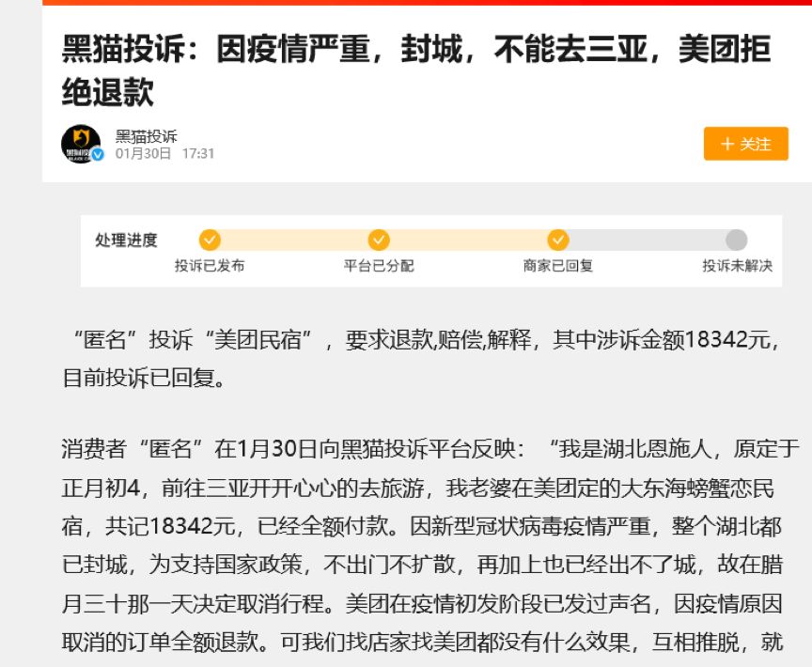Click the 商家已回复 progress checkmark
The image size is (812, 667).
558,240
